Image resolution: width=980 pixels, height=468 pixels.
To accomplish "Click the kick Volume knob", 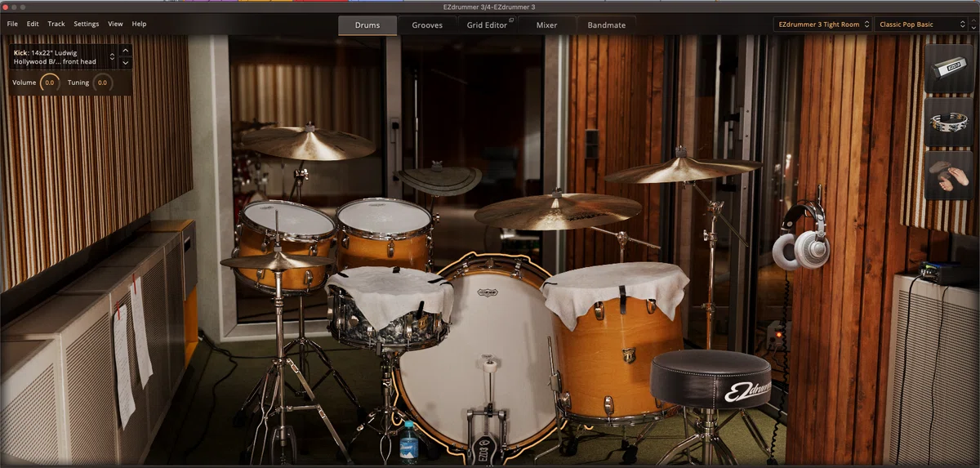I will click(x=49, y=82).
